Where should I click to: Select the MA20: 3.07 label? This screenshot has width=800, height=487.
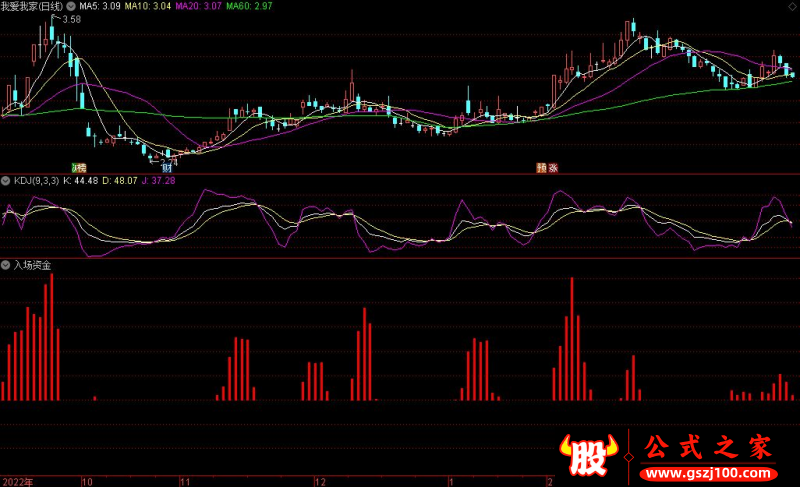click(x=198, y=7)
